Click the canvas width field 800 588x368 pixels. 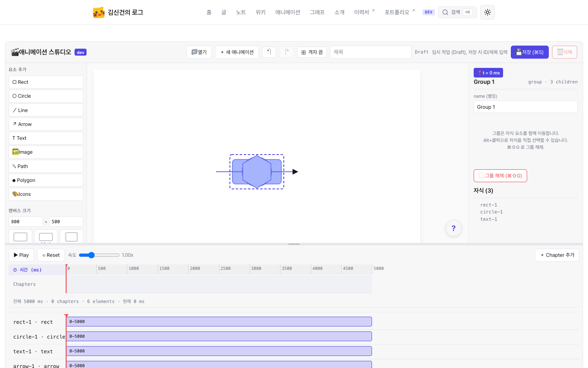tap(26, 222)
